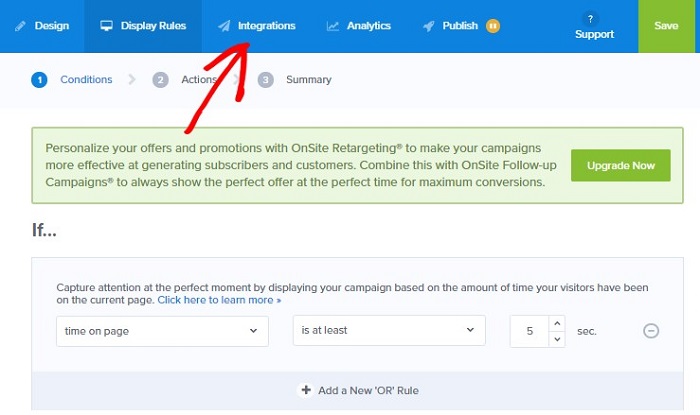Click the question mark Support icon
700x415 pixels.
[x=591, y=19]
